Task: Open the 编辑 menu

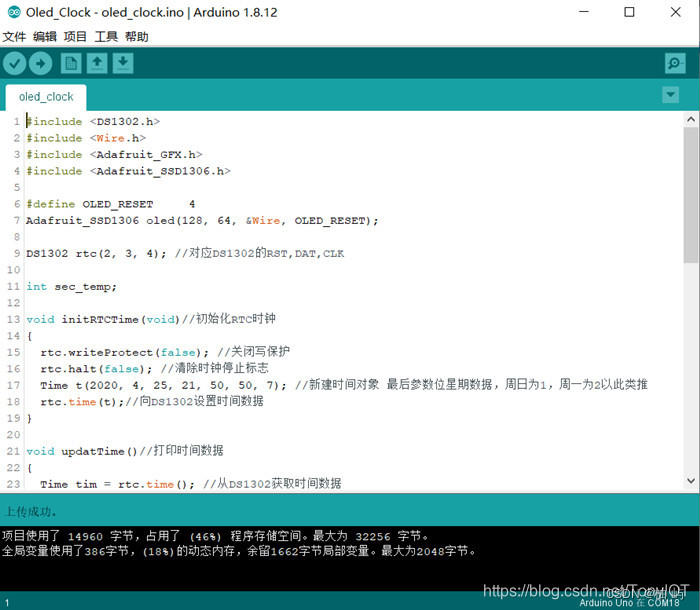Action: pos(45,37)
